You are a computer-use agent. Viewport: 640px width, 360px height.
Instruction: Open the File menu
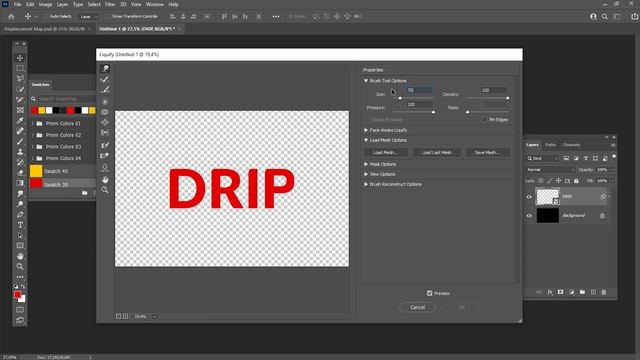18,4
